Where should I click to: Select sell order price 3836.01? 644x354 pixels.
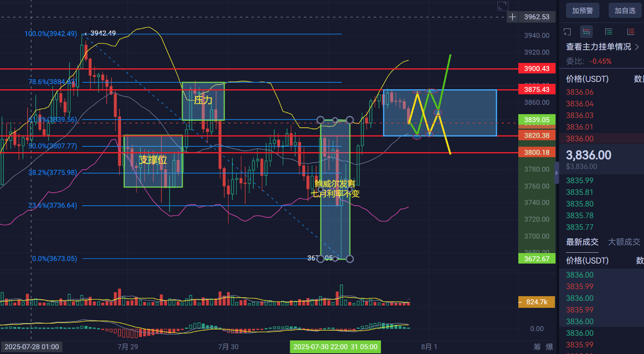pos(580,127)
